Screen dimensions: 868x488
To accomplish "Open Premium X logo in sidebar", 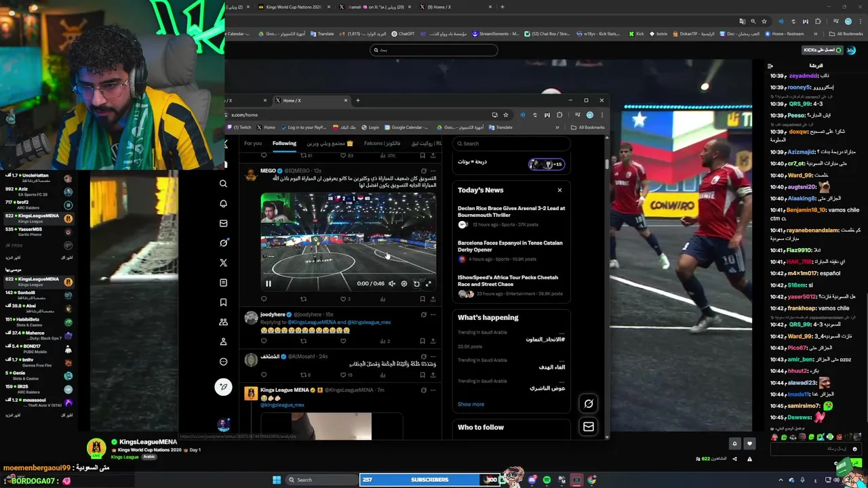I will coord(223,262).
